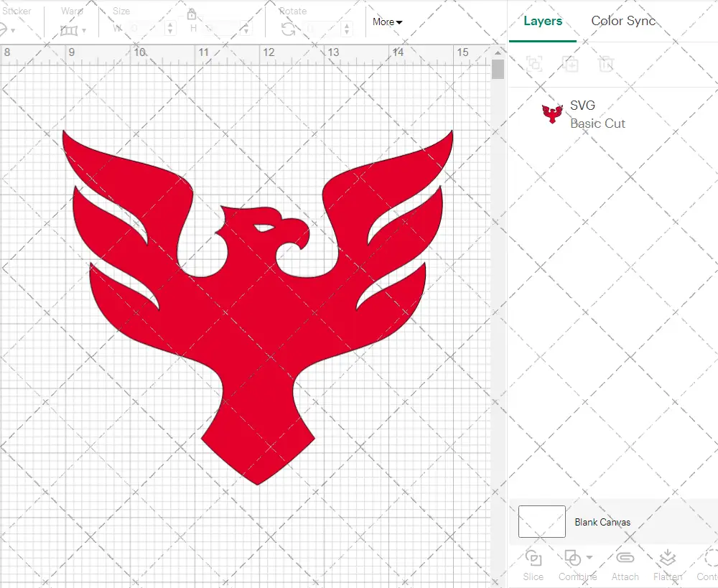Click the Duplicate layer icon

click(571, 64)
